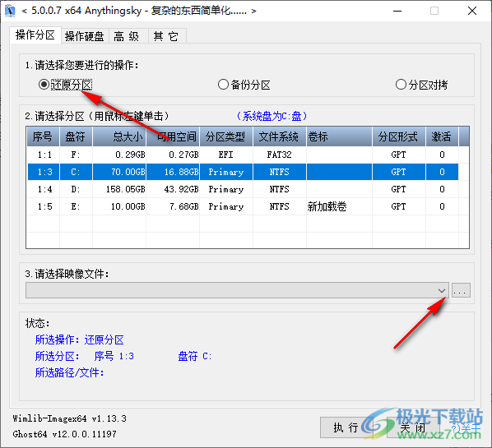Click the 分区类型 column header
492x448 pixels.
tap(226, 136)
